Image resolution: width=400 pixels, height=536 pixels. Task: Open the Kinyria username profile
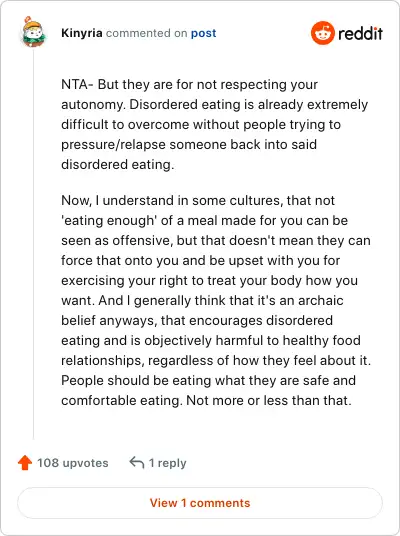(x=82, y=33)
